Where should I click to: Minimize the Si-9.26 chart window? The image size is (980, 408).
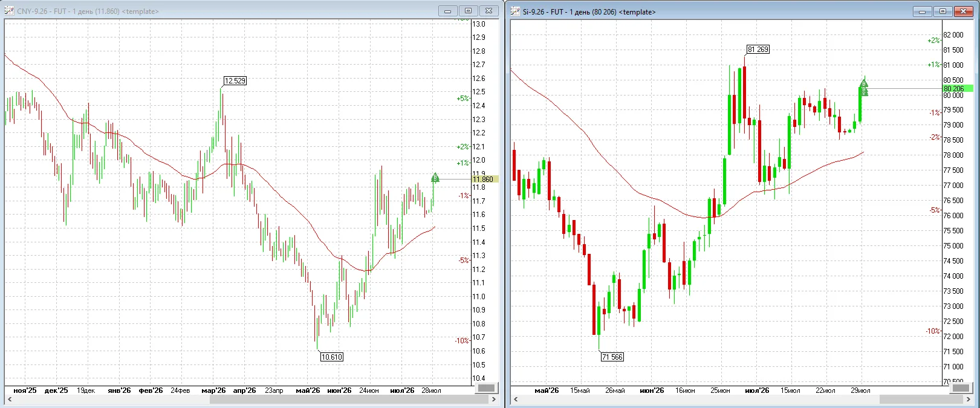pos(923,11)
